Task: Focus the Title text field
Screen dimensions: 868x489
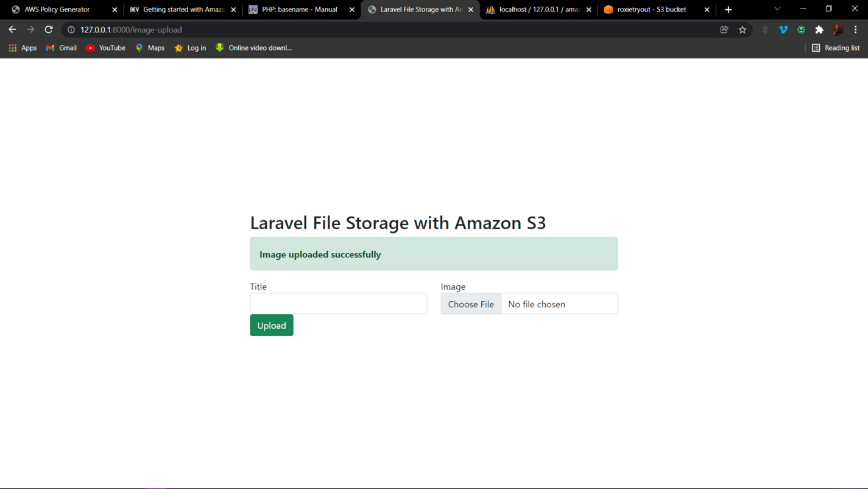Action: pos(338,304)
